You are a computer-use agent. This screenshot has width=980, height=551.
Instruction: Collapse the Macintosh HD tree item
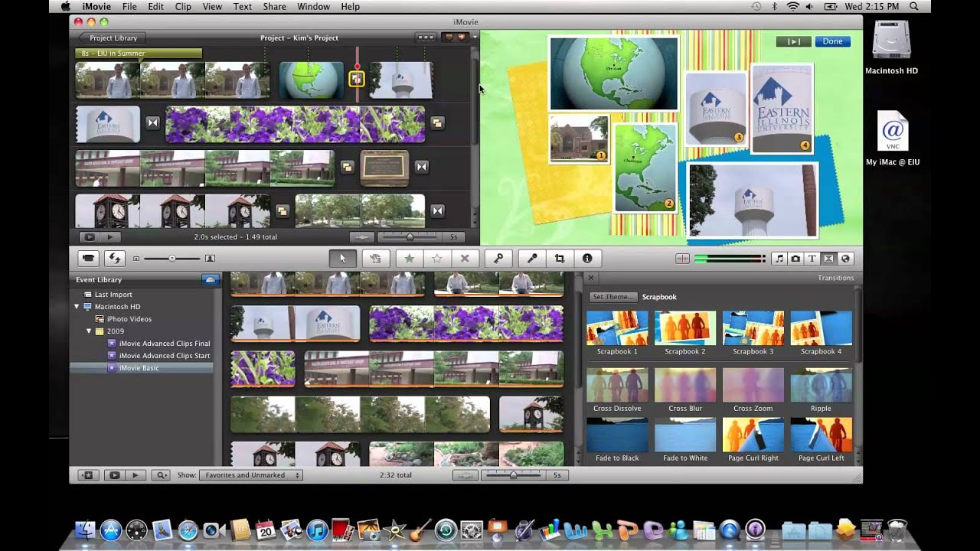[x=77, y=307]
